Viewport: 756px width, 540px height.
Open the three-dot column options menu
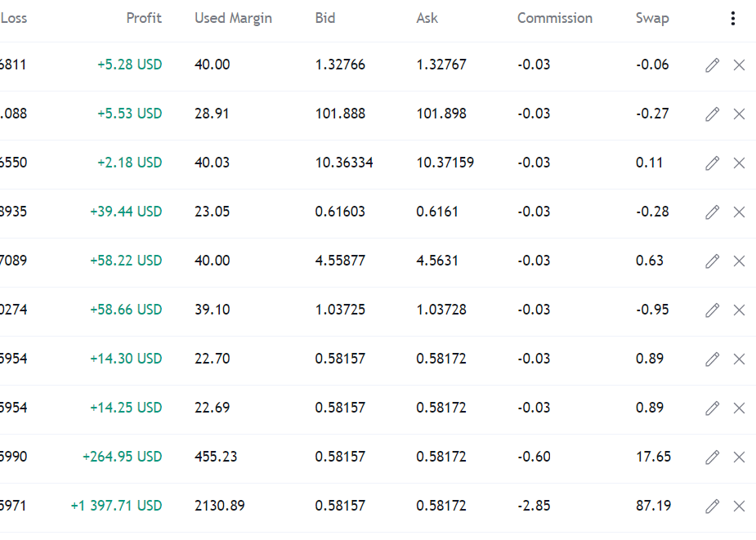click(x=733, y=18)
